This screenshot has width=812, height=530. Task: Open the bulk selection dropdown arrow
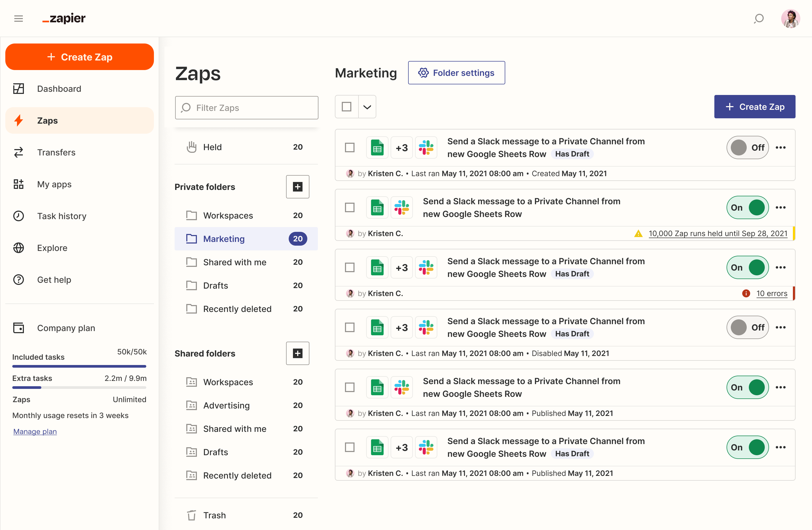point(368,107)
